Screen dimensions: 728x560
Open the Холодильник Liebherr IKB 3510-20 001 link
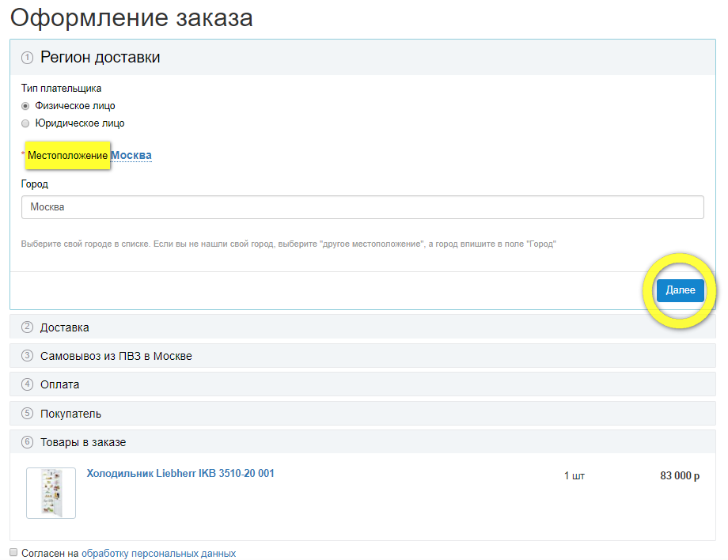tap(180, 473)
